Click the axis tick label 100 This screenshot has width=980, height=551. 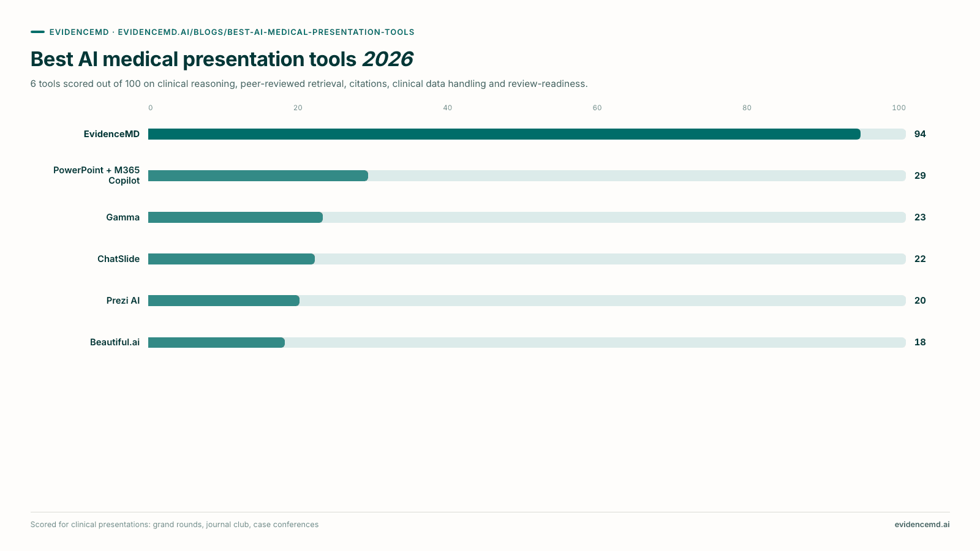tap(899, 108)
